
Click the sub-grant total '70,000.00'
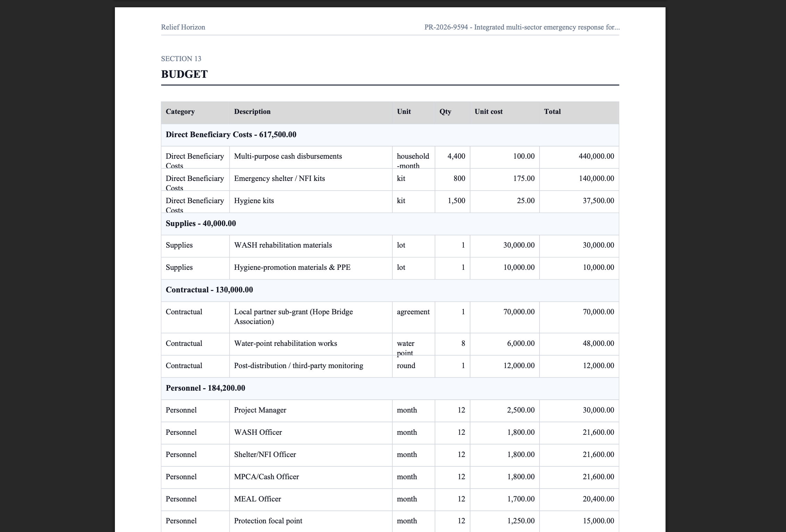tap(598, 312)
